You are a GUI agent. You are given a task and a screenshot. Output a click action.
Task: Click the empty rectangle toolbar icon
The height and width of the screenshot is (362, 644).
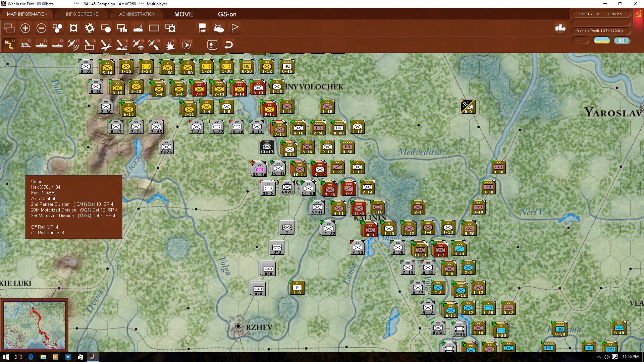(154, 28)
